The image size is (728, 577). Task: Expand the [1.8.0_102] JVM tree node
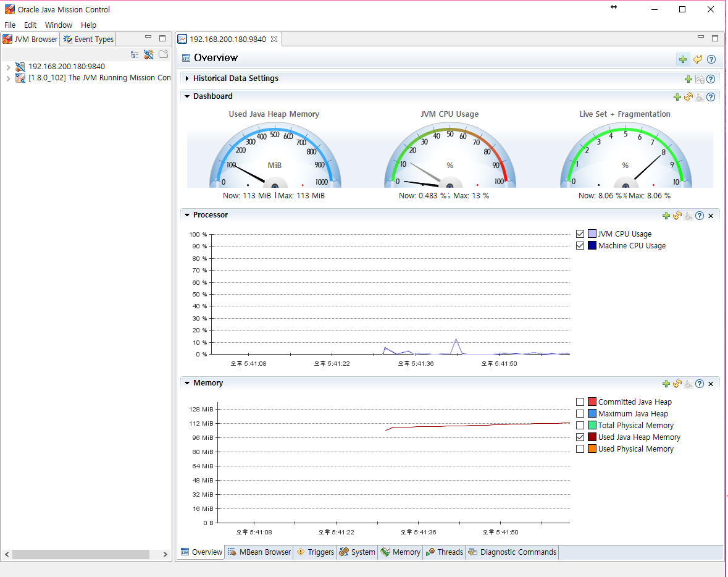[x=8, y=78]
